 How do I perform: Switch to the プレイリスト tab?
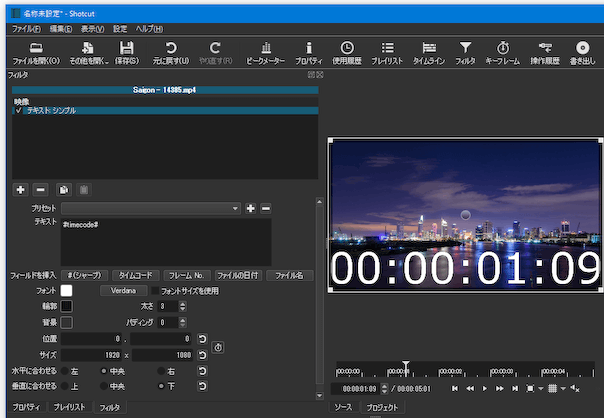tap(69, 407)
